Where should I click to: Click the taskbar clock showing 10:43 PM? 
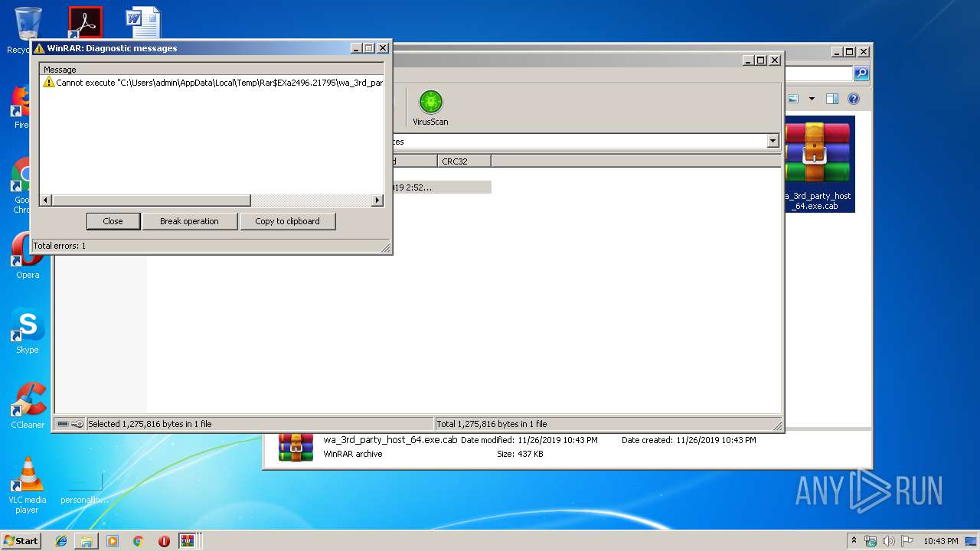coord(940,541)
